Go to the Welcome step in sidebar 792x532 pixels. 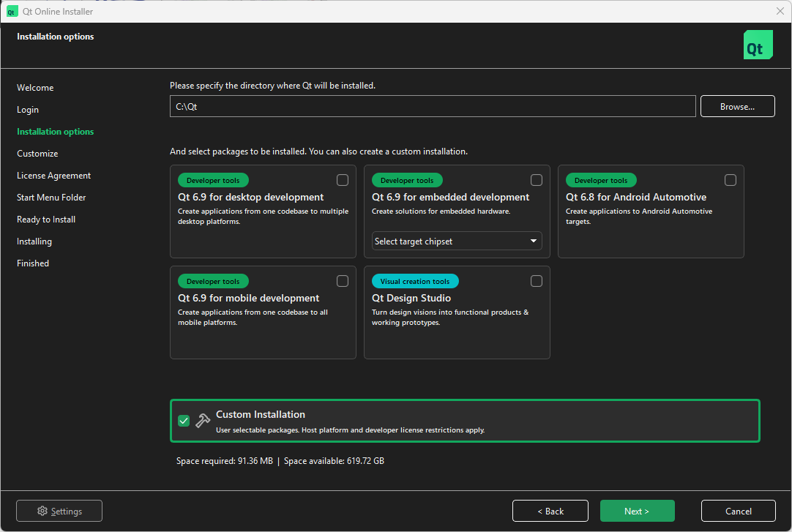pyautogui.click(x=35, y=87)
